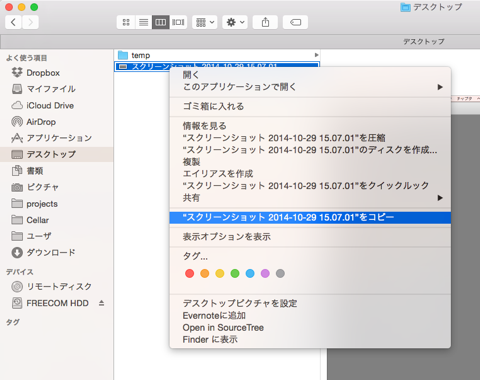
Task: Open Dropbox in the sidebar
Action: pyautogui.click(x=57, y=73)
